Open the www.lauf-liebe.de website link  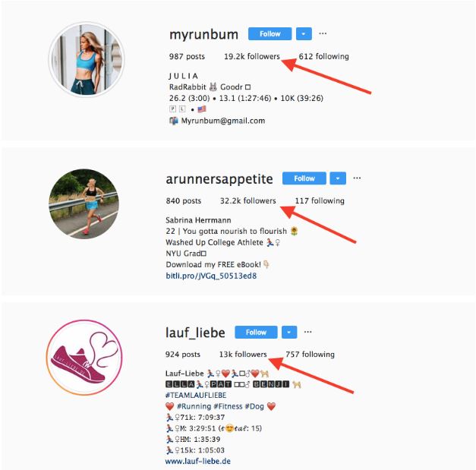click(197, 461)
